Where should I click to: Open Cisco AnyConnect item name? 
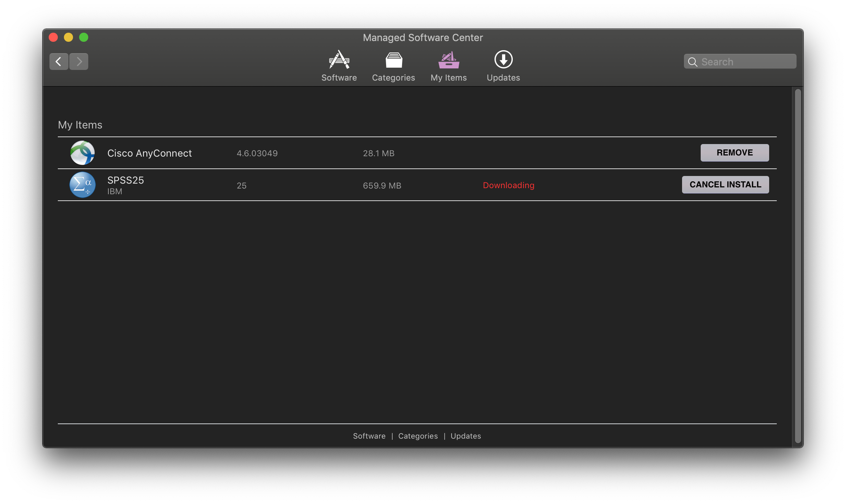coord(149,153)
